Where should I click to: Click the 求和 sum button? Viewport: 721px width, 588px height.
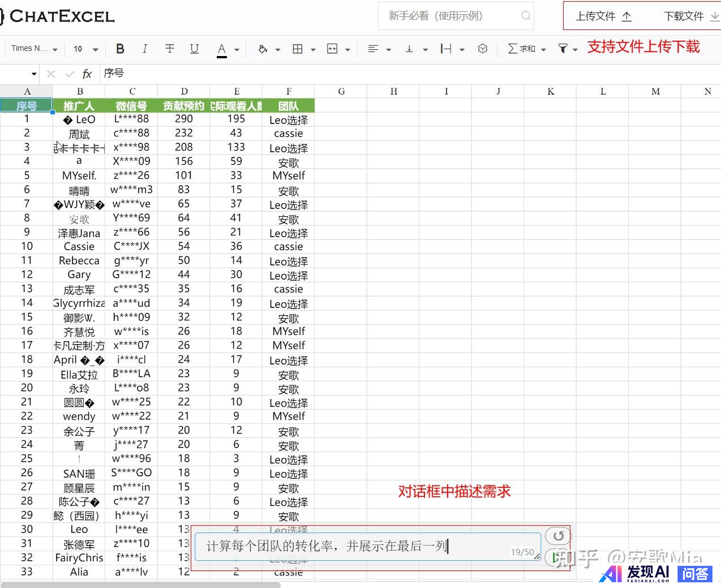pos(522,49)
